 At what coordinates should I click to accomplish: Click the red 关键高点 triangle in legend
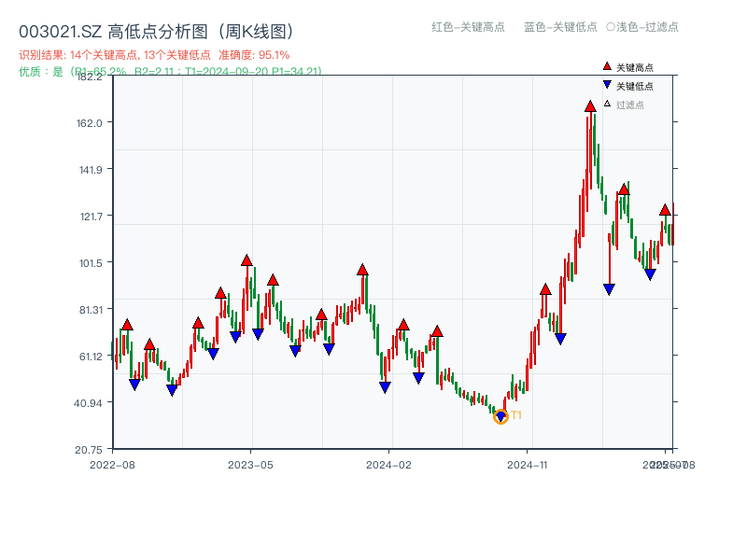[x=607, y=66]
